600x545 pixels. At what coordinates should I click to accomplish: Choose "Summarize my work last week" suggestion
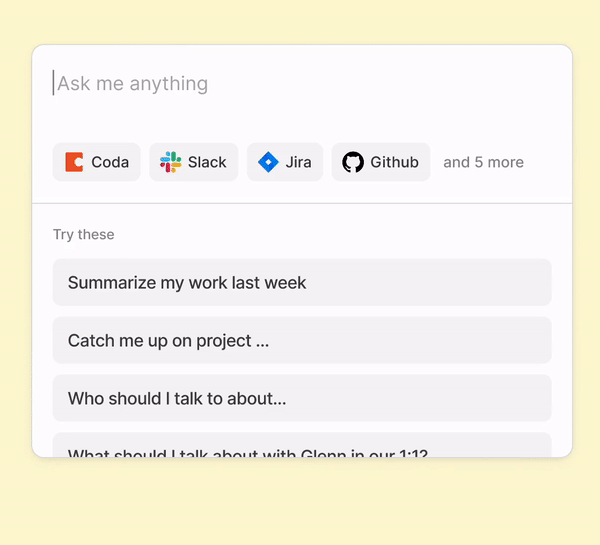point(187,283)
